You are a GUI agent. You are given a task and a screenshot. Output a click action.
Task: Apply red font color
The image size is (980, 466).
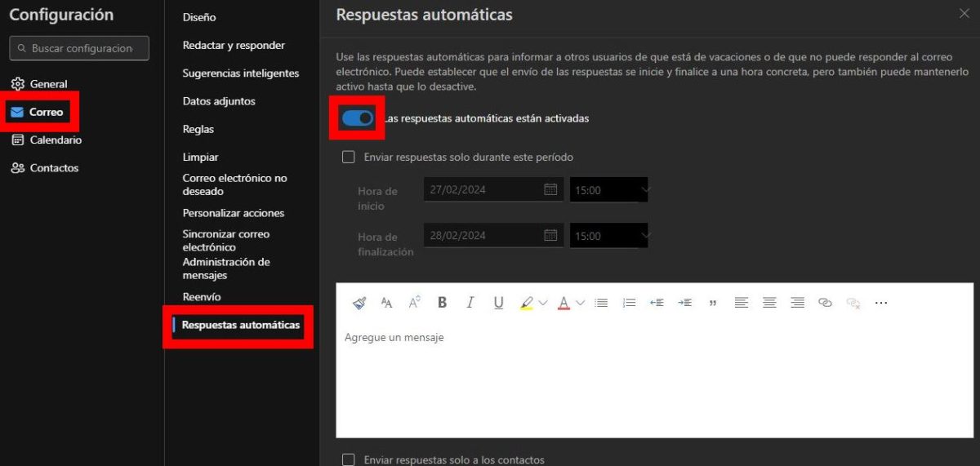563,303
